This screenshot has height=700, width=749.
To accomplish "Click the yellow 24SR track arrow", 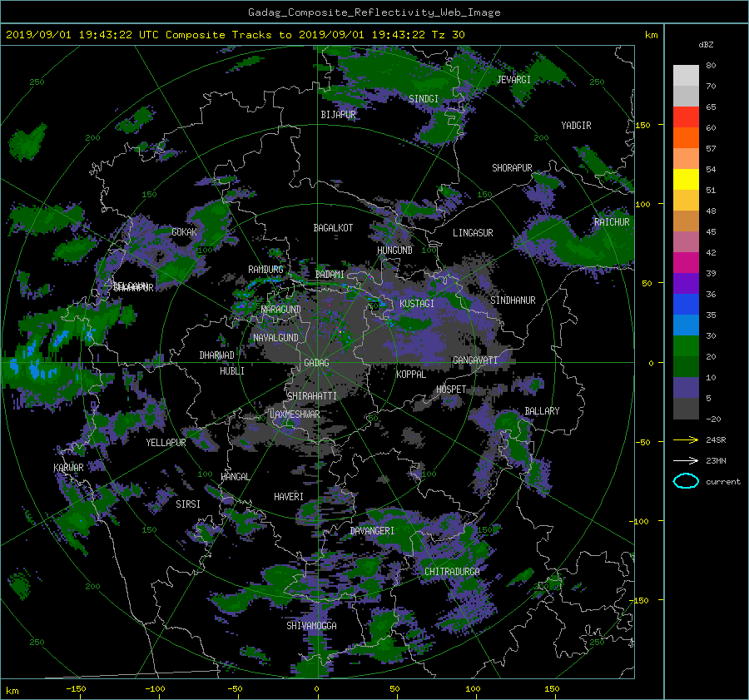I will [x=686, y=439].
